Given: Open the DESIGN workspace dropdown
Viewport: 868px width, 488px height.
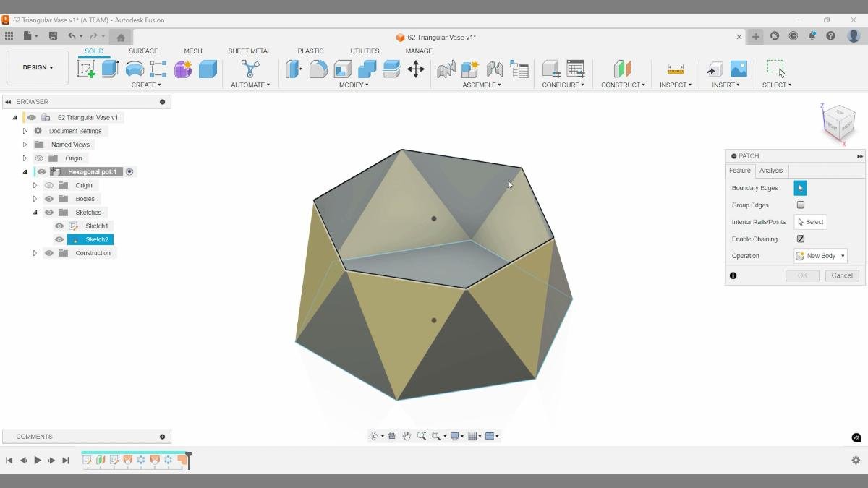Looking at the screenshot, I should pyautogui.click(x=38, y=67).
